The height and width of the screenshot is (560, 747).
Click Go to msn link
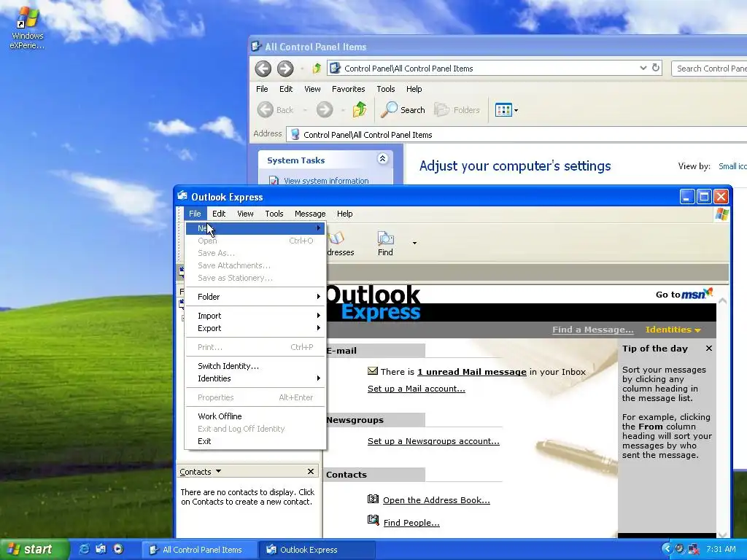[684, 294]
